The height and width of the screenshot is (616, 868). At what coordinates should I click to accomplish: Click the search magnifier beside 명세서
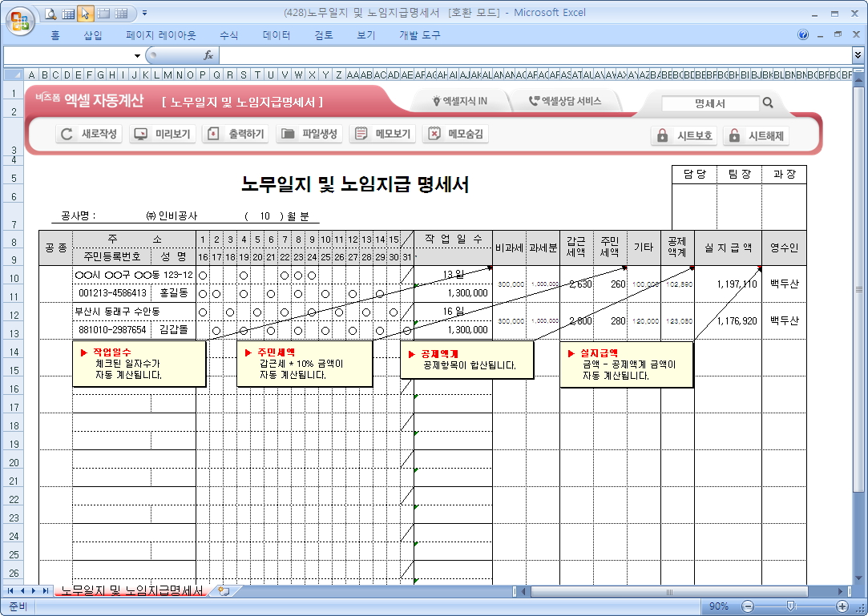coord(768,103)
